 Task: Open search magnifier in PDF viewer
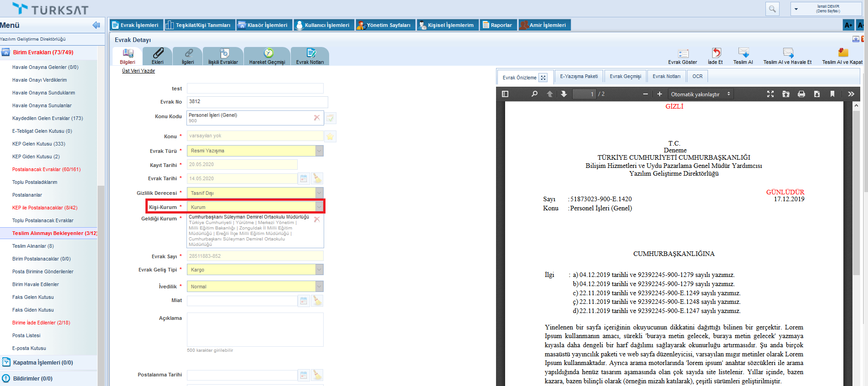click(534, 94)
